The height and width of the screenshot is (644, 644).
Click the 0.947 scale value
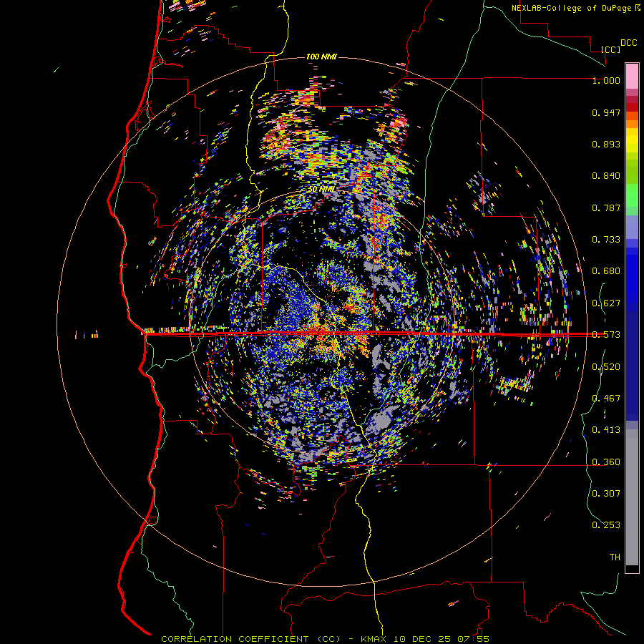[606, 112]
